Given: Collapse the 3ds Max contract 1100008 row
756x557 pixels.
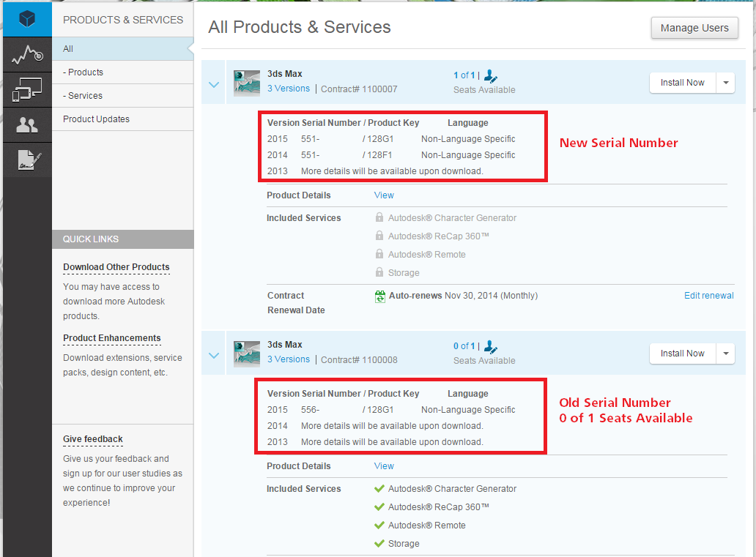Looking at the screenshot, I should click(x=214, y=355).
